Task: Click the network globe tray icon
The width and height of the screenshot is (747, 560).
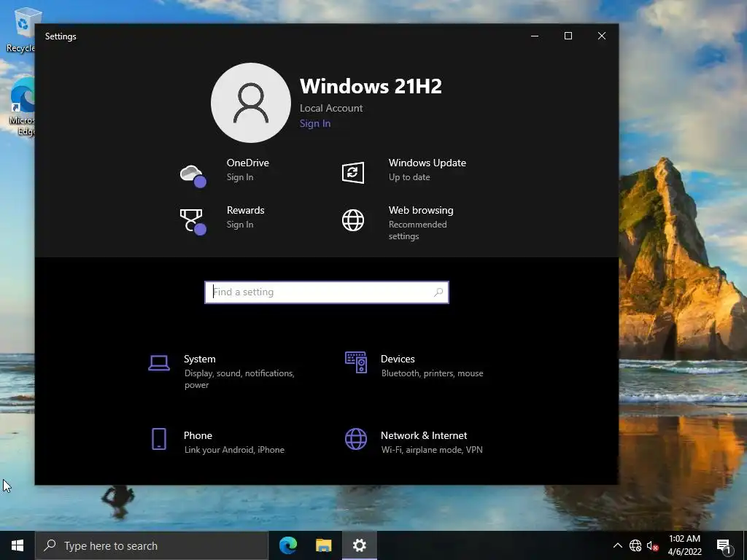Action: (635, 545)
